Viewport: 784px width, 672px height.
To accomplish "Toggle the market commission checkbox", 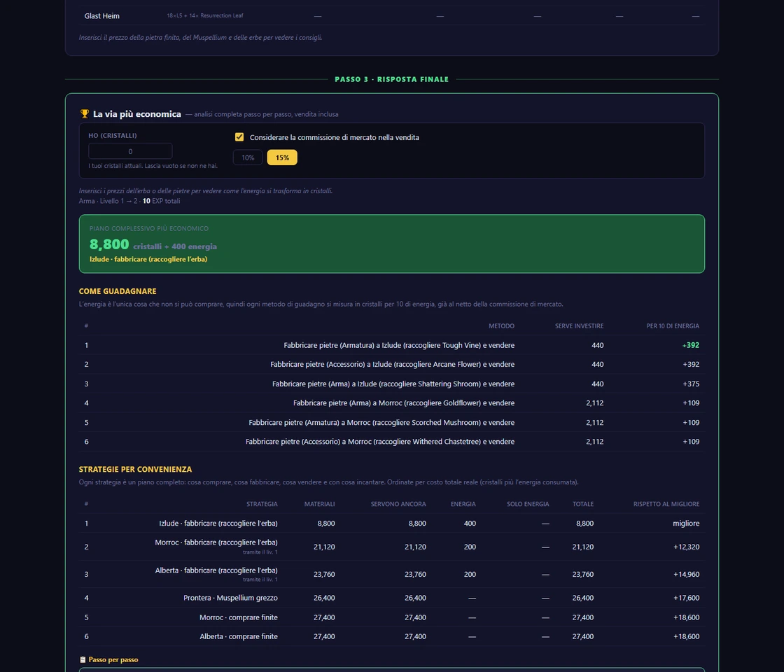I will 239,137.
